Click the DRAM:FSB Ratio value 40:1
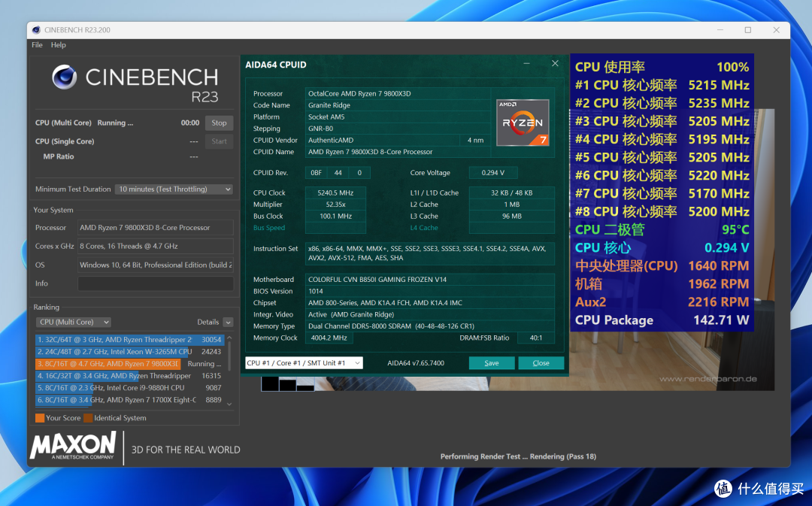 (x=536, y=338)
